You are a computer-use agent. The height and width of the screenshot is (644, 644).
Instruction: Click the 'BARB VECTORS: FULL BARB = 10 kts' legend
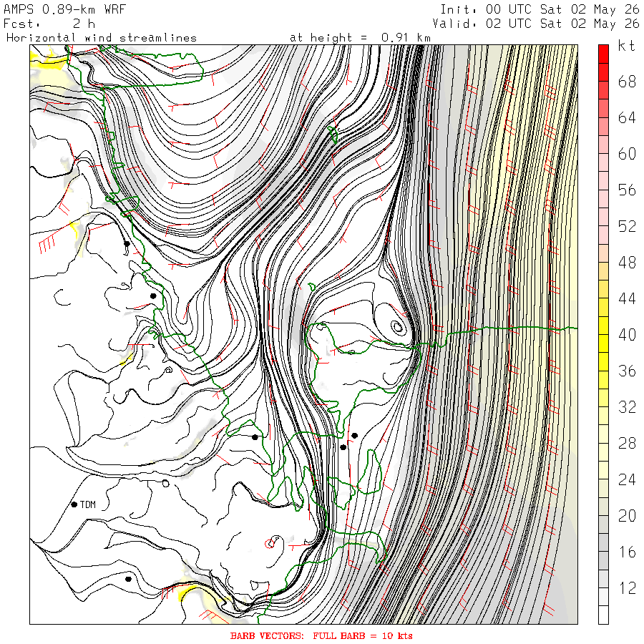321,636
